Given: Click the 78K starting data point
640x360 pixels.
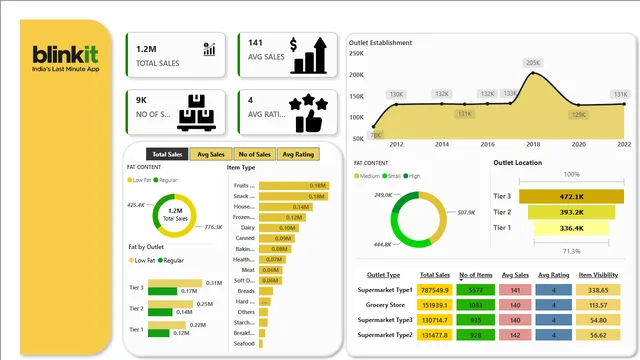Looking at the screenshot, I should 373,127.
